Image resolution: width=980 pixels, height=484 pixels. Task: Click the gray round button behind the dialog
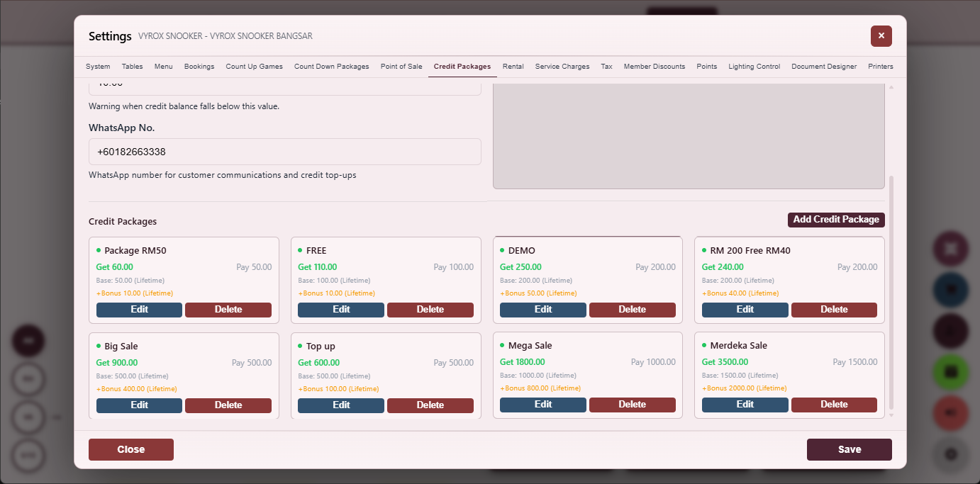[x=950, y=454]
